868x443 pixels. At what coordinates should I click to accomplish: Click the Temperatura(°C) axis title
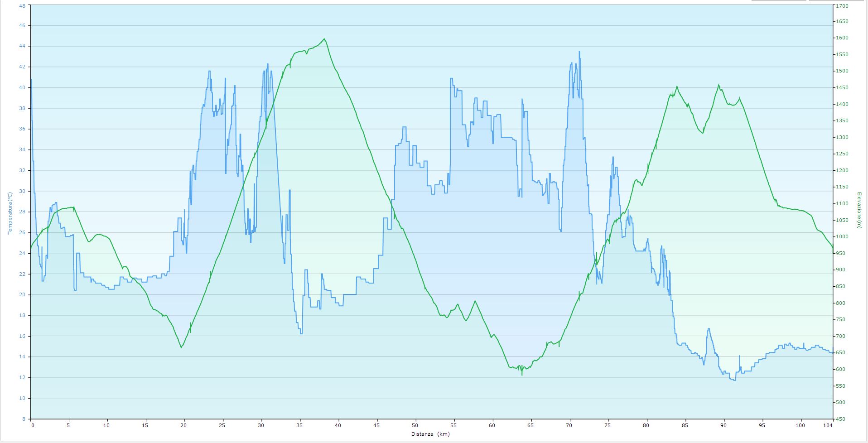pyautogui.click(x=10, y=213)
